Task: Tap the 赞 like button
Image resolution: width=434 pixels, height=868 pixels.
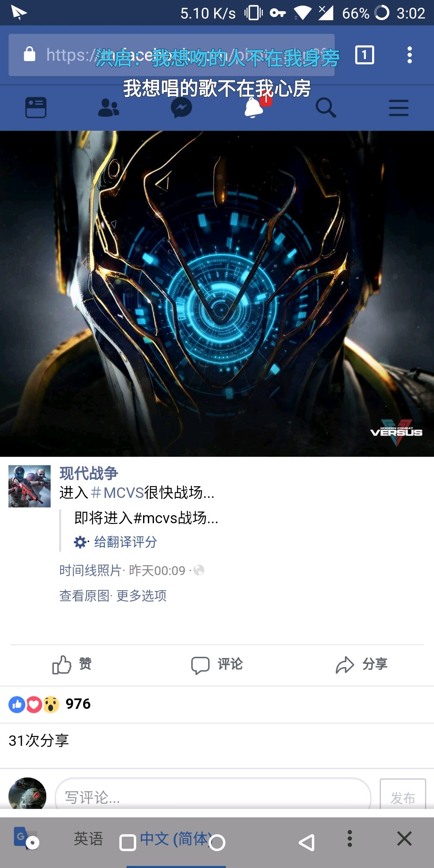Action: (72, 665)
